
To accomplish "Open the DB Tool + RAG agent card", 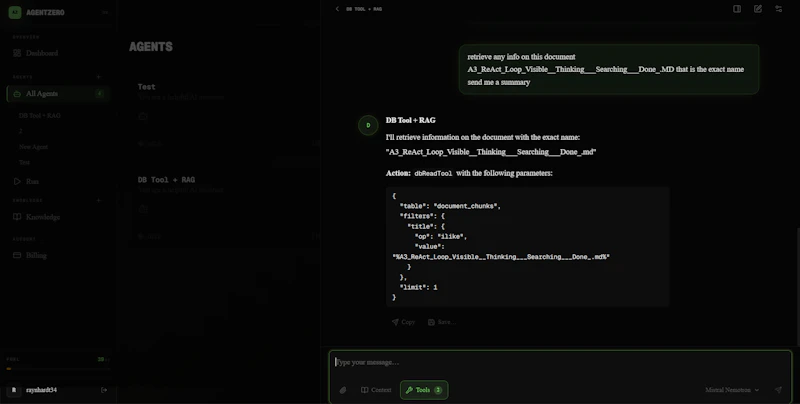I will [224, 207].
